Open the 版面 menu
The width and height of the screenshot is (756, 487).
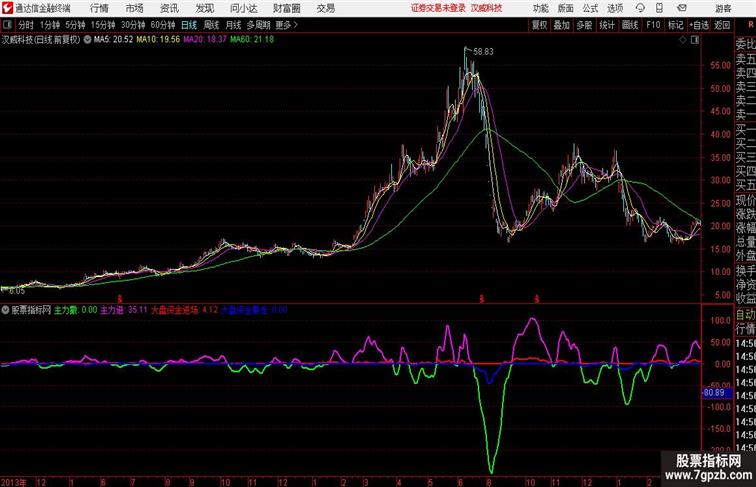[x=566, y=8]
